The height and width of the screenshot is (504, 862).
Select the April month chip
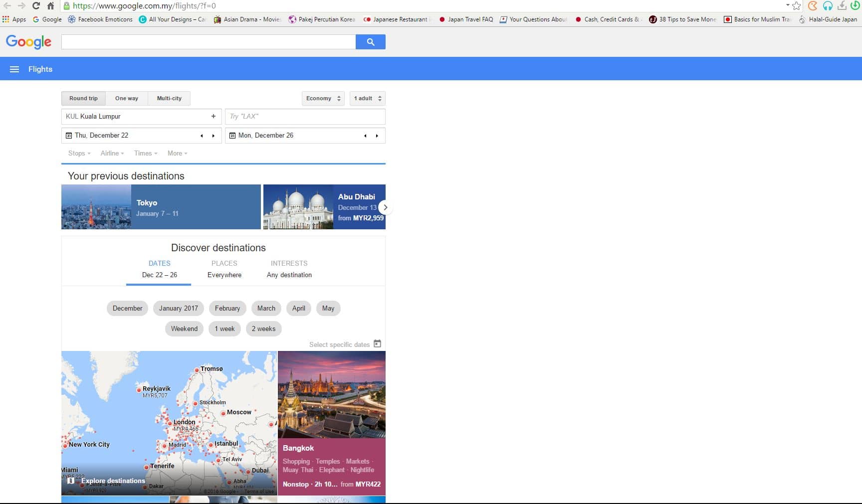[x=299, y=308]
